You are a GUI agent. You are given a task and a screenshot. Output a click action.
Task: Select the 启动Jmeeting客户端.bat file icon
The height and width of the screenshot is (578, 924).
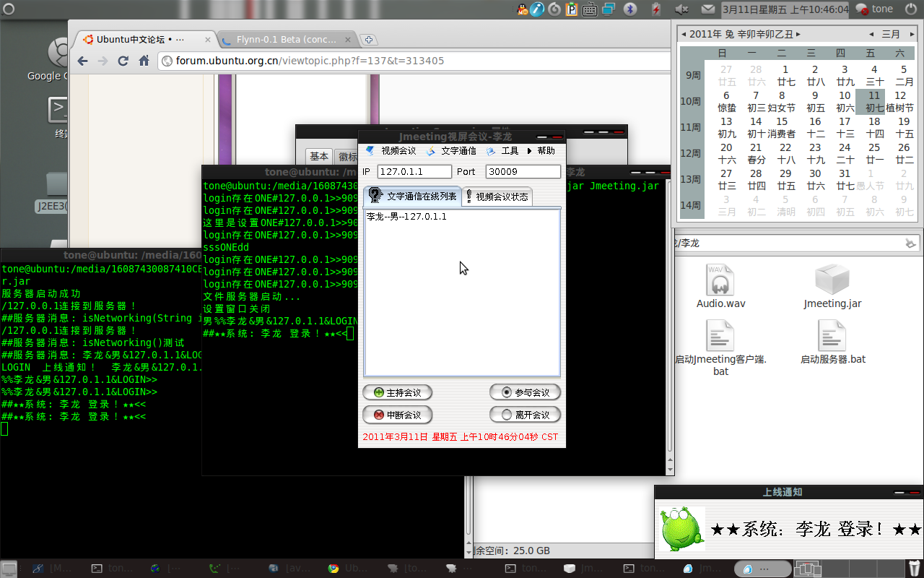click(x=720, y=348)
